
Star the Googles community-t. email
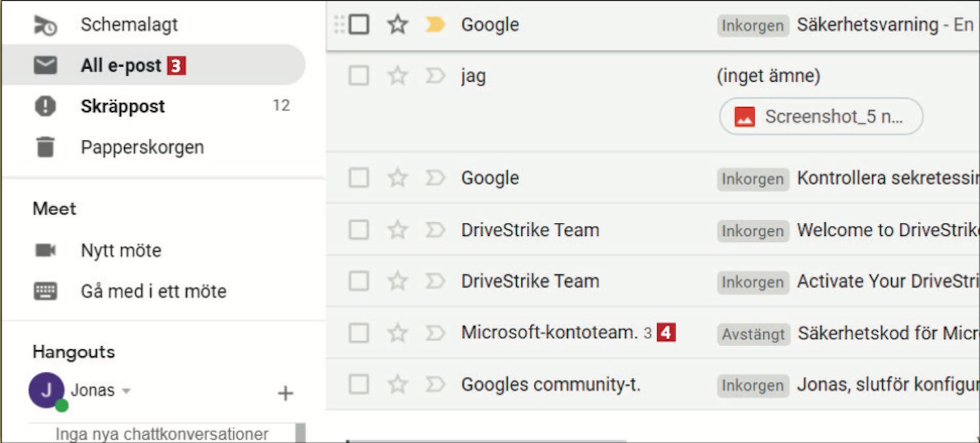398,384
